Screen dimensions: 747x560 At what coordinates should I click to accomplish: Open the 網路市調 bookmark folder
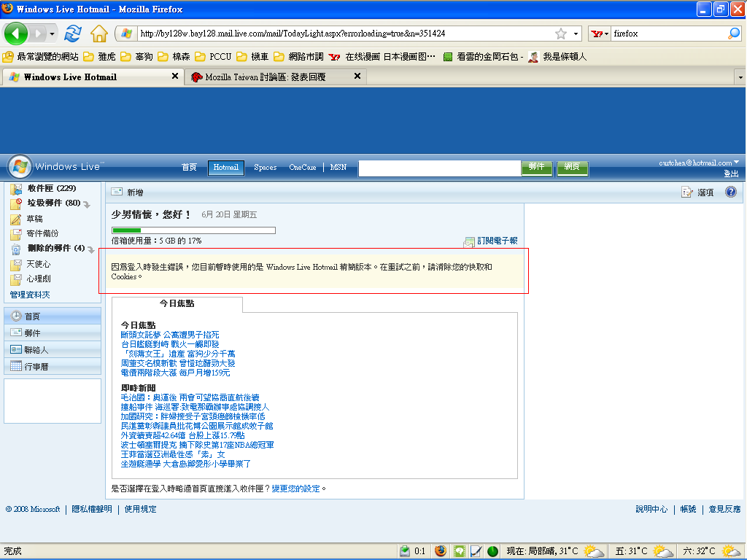pyautogui.click(x=298, y=57)
